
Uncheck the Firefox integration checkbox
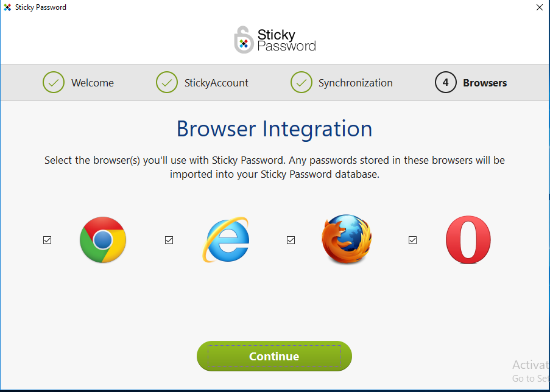point(291,240)
